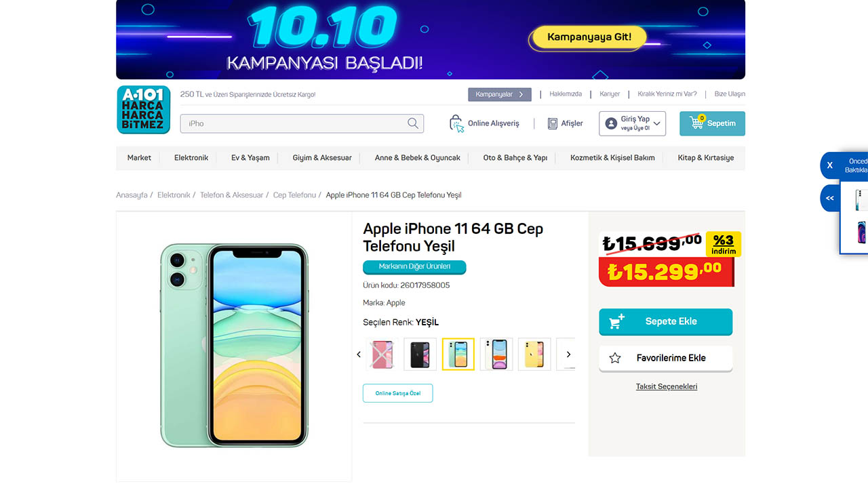Collapse the recently viewed panel via chevron
The width and height of the screenshot is (868, 488).
pos(830,198)
